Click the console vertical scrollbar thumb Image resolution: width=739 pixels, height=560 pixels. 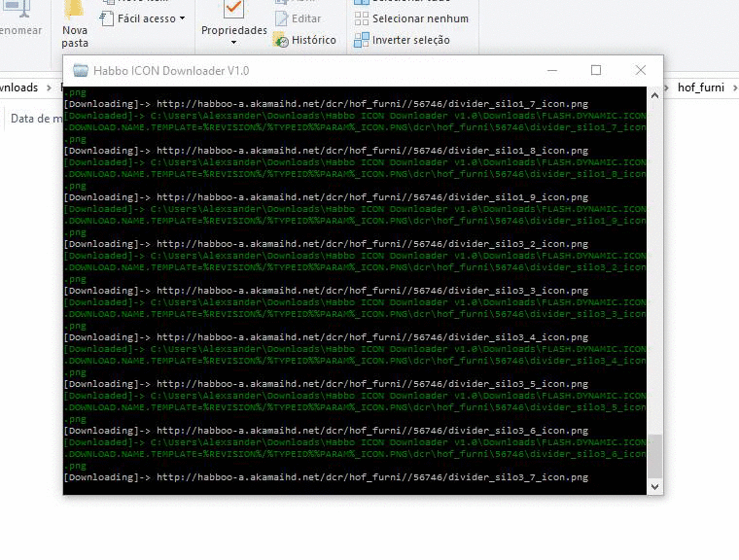(654, 456)
